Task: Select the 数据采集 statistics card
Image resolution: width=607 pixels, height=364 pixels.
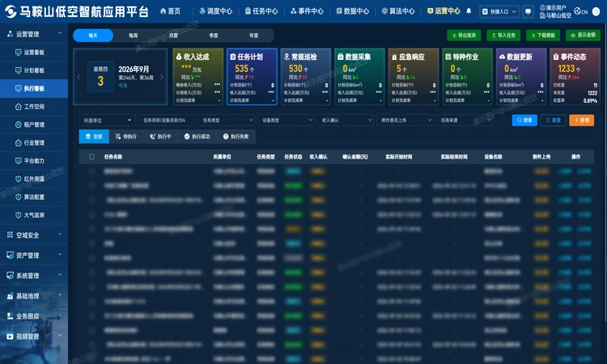Action: coord(359,77)
